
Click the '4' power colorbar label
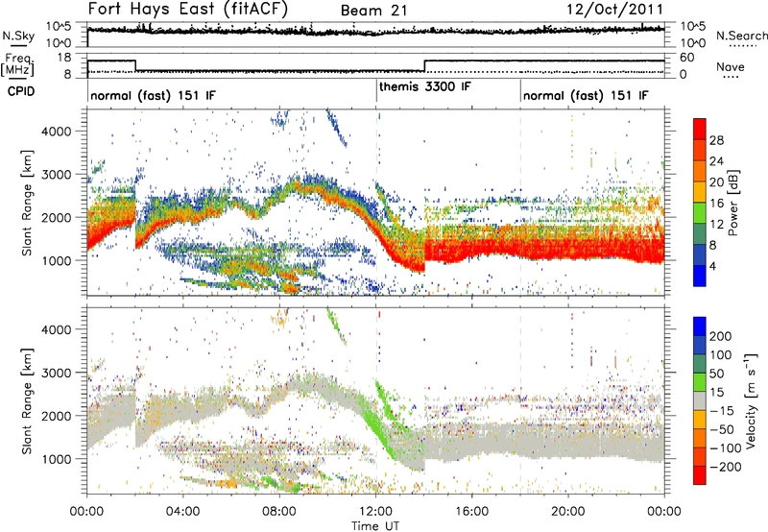712,266
